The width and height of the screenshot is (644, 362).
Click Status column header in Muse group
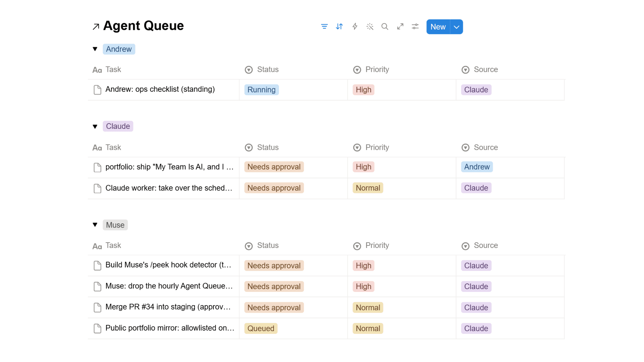[x=262, y=245]
